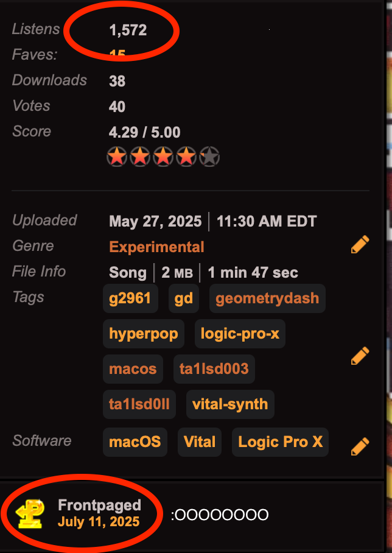Open the ta1lsd003 tag

tap(214, 369)
